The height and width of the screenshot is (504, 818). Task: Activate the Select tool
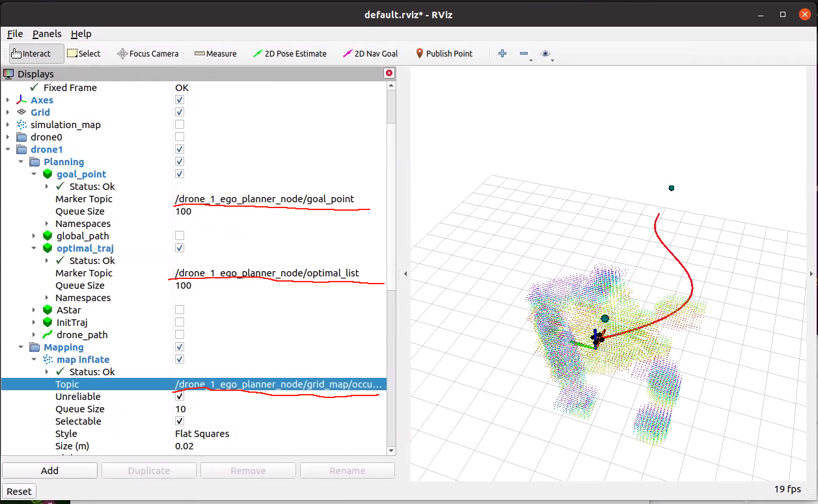point(84,53)
